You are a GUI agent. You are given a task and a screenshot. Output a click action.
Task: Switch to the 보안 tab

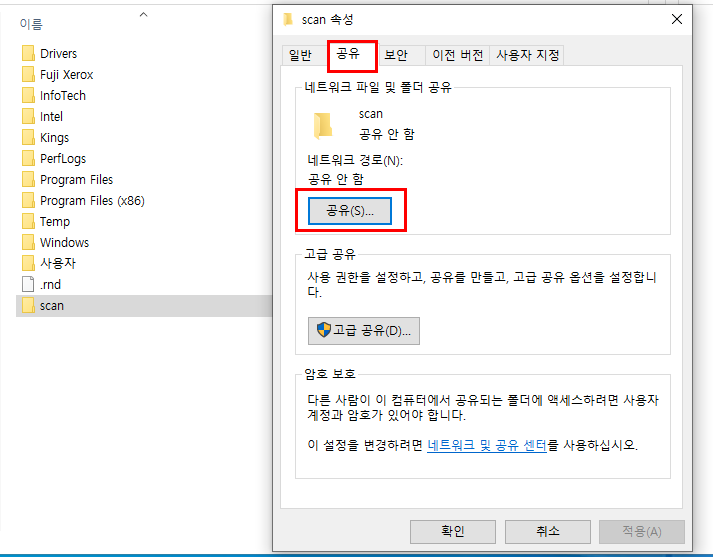tap(396, 55)
